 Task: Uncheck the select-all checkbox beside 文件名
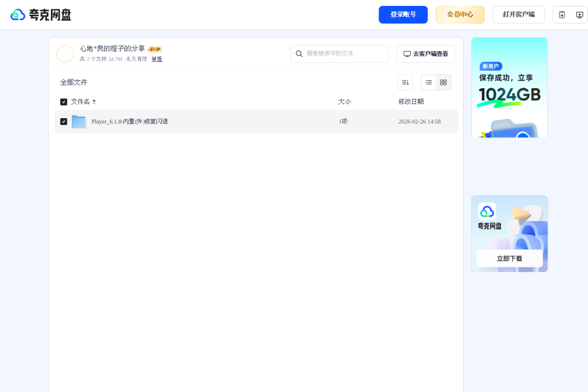(63, 102)
